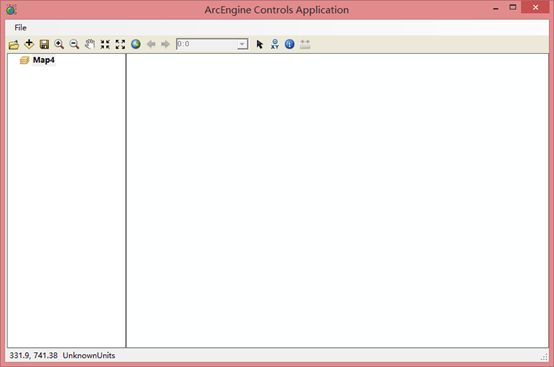Select the Zoom In magnifier tool
Viewport: 554px width, 367px height.
(x=59, y=44)
